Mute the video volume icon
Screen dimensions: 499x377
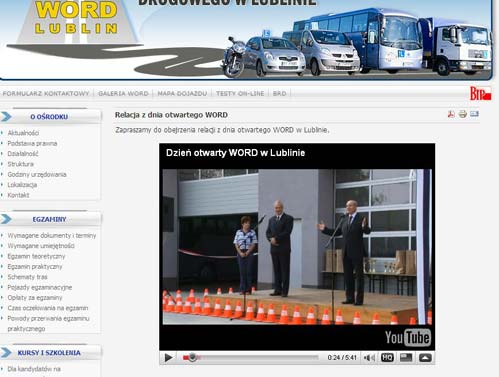369,358
